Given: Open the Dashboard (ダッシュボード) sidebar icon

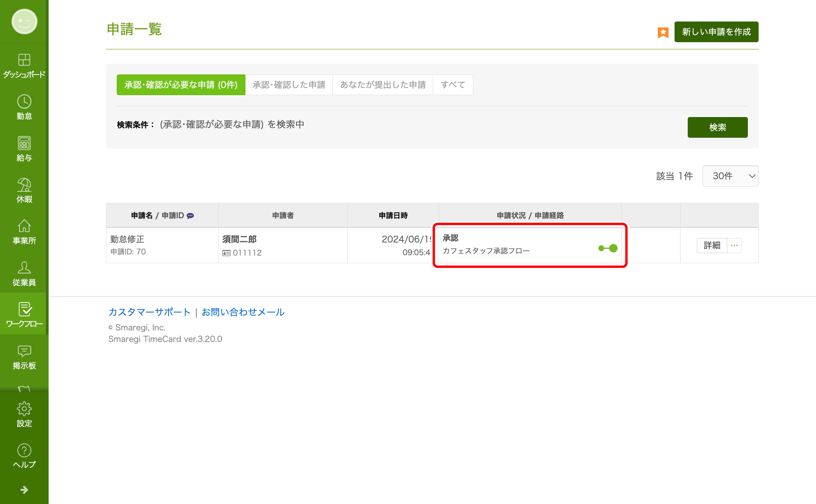Looking at the screenshot, I should point(24,60).
